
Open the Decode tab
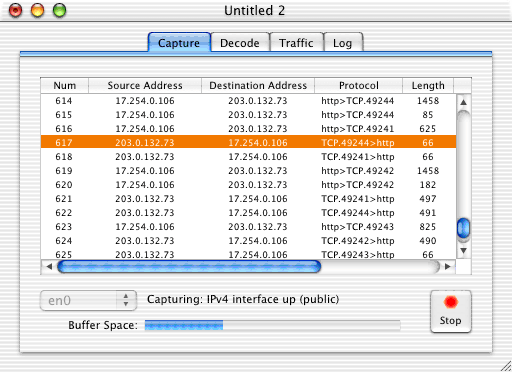(240, 42)
